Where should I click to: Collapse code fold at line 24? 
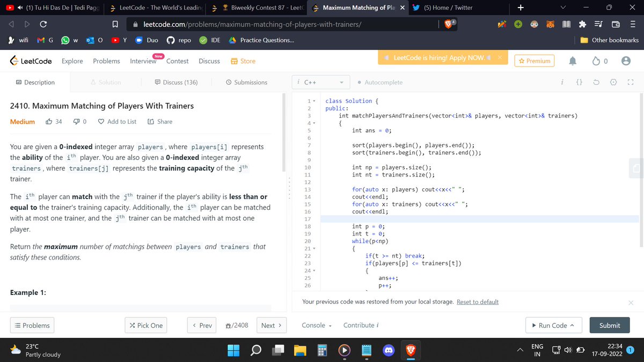(314, 271)
